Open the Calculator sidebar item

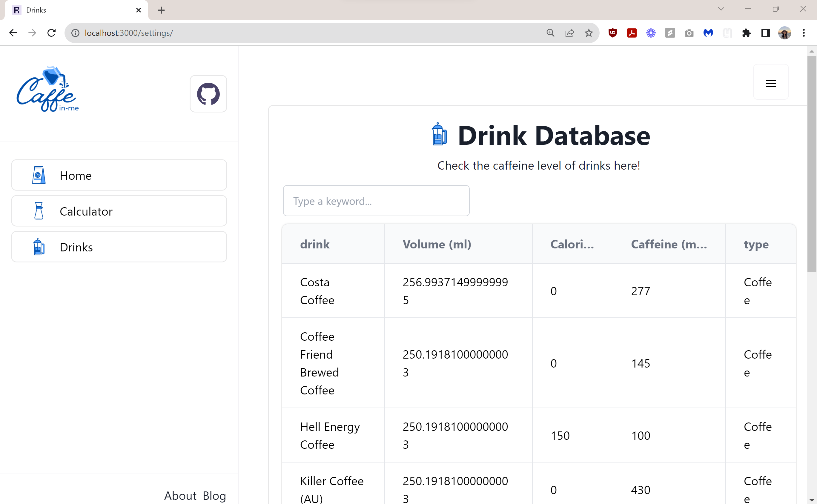click(x=119, y=211)
